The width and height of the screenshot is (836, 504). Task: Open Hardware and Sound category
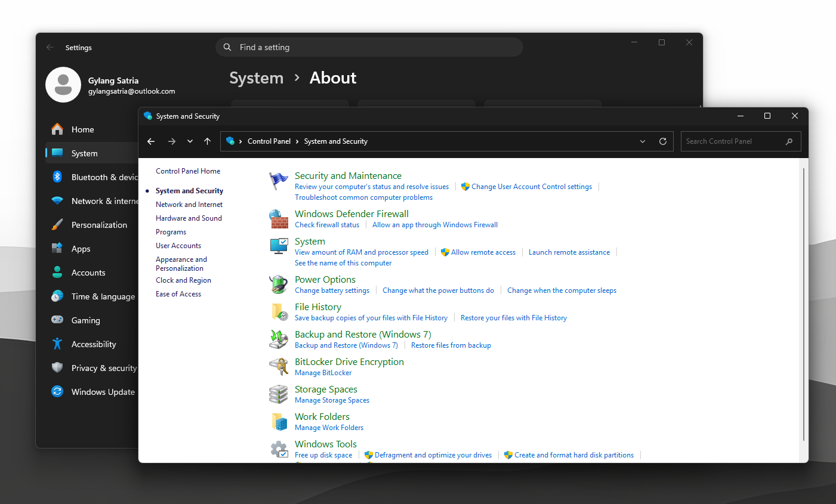click(189, 218)
